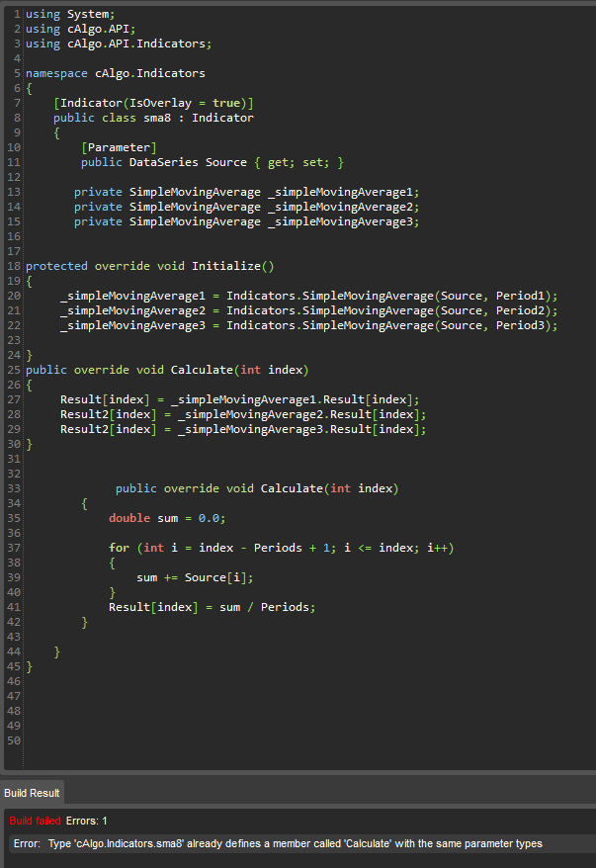Click 'Result2[index] = _simpleMovingAverage2' line
Screen dimensions: 596x868
(243, 414)
